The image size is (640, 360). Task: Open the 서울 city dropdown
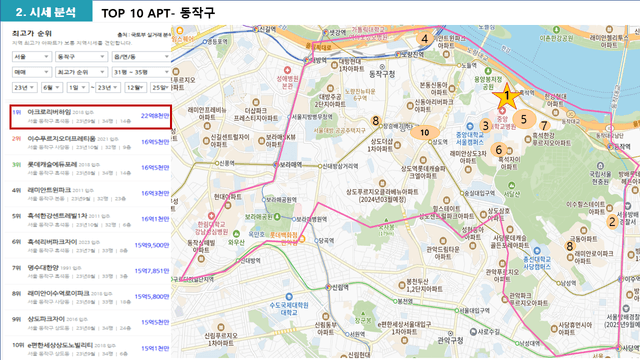point(31,56)
